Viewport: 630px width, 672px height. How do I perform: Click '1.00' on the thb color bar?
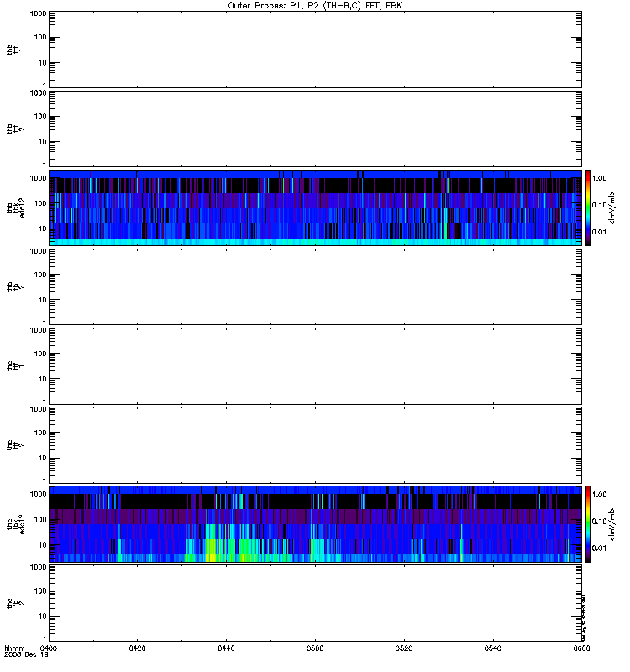[x=599, y=178]
